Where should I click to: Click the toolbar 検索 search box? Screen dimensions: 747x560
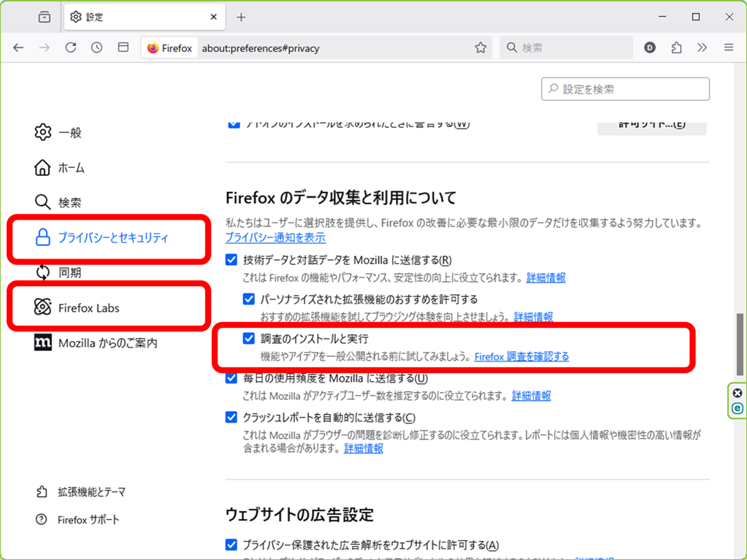pos(566,47)
